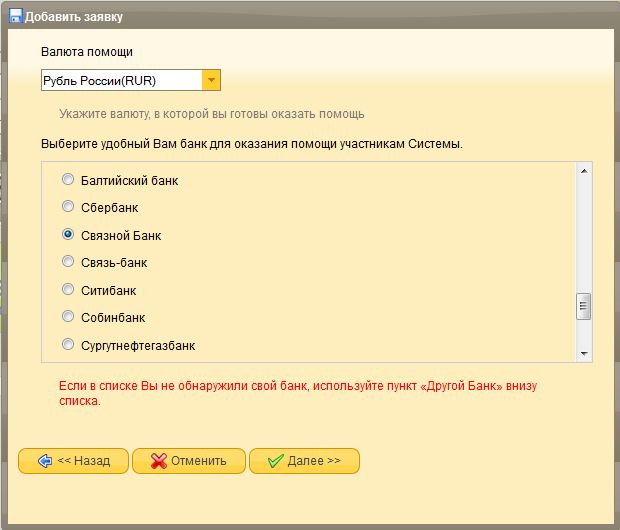This screenshot has height=530, width=620.
Task: Select Ситибанк radio button
Action: pos(68,290)
